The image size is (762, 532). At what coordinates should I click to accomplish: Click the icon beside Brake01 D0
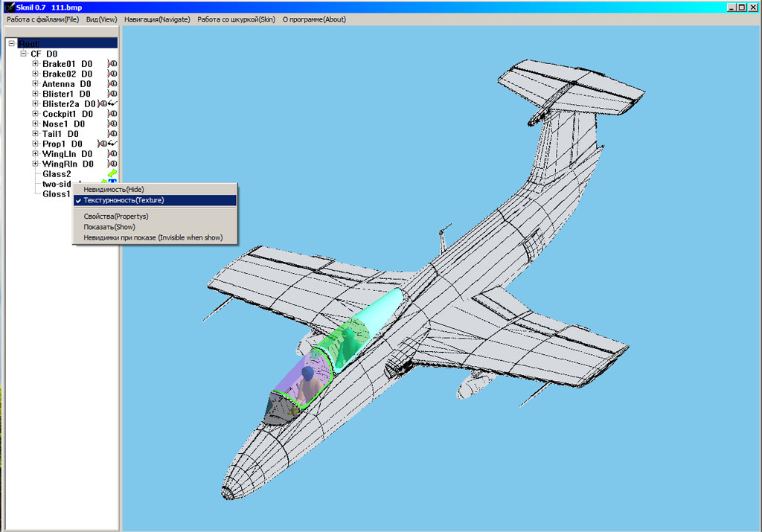click(112, 64)
